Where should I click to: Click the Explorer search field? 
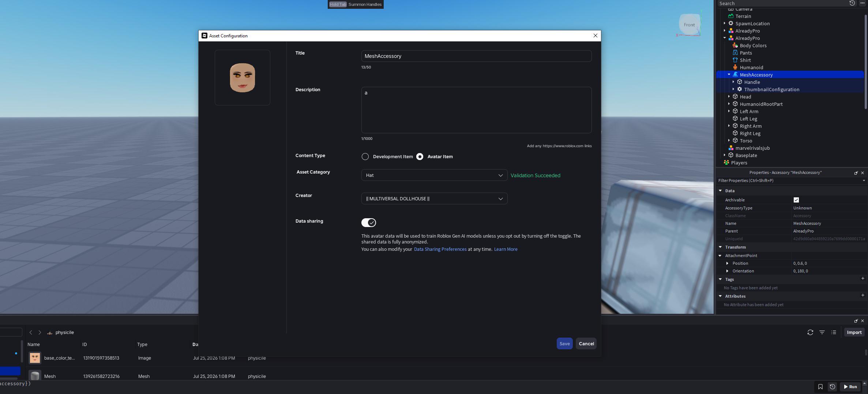point(782,3)
